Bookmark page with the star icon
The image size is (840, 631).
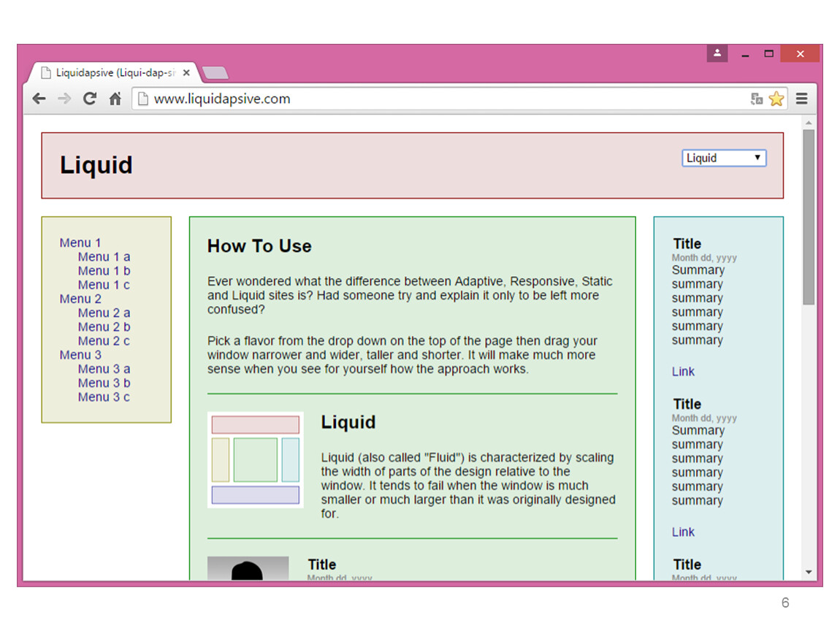[x=776, y=99]
